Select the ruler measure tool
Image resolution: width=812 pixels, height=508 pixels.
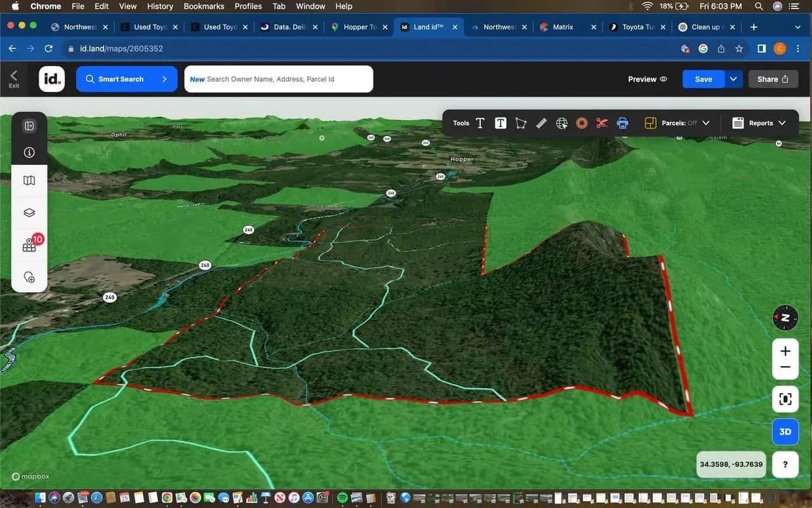pos(541,123)
